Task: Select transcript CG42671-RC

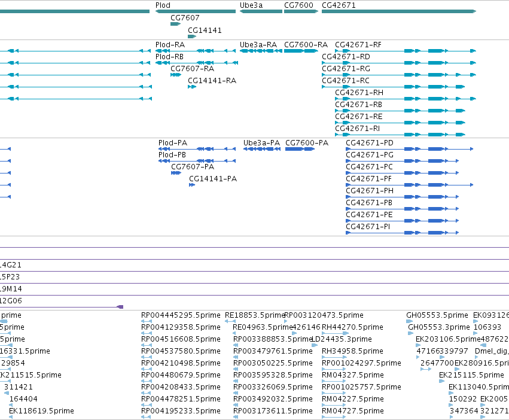Action: click(345, 81)
